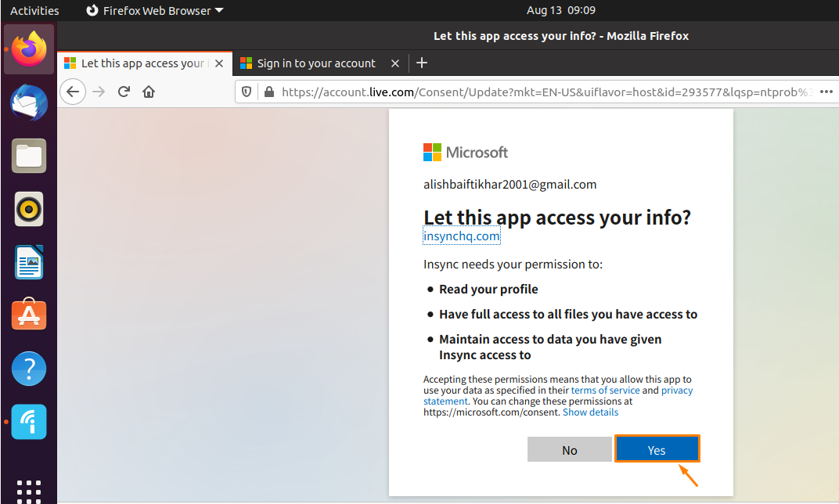This screenshot has height=504, width=839.
Task: Open the terms of service link
Action: point(605,390)
